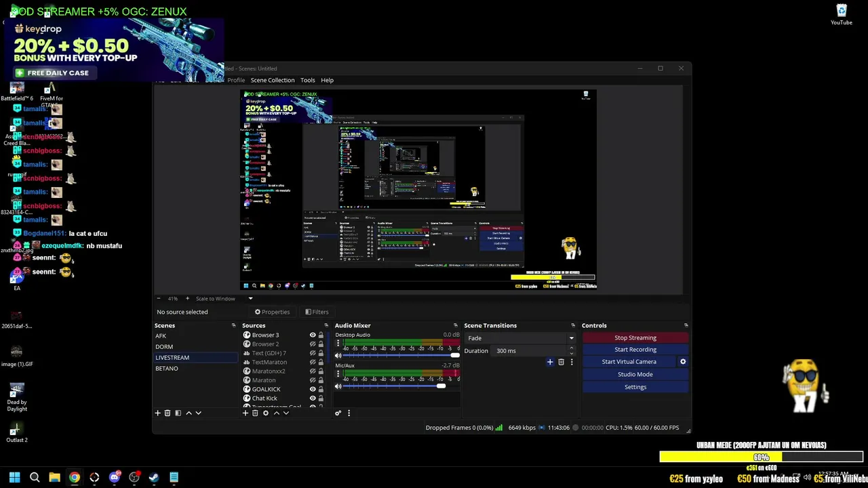This screenshot has height=488, width=868.
Task: Move scene up with Scenes up arrow
Action: tap(189, 413)
